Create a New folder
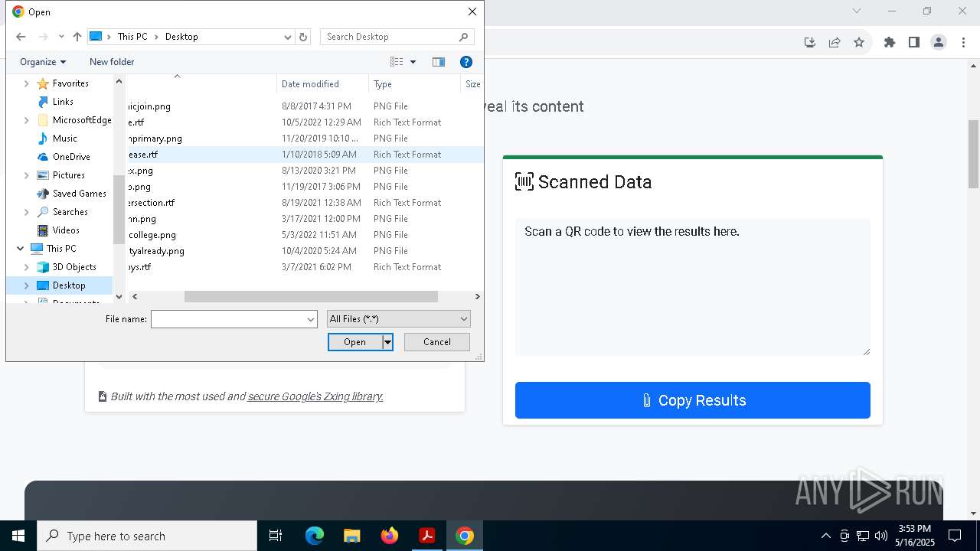Viewport: 980px width, 551px height. pyautogui.click(x=112, y=62)
